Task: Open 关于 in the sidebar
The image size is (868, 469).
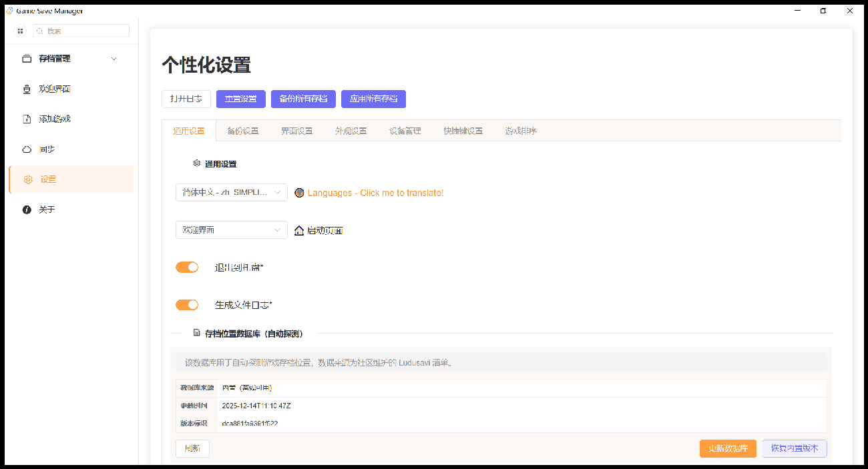Action: (x=71, y=209)
